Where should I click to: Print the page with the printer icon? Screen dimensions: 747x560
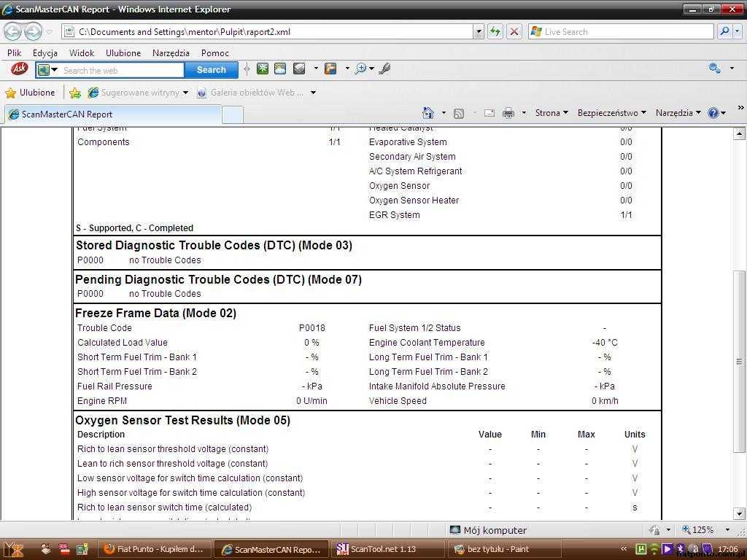click(508, 113)
